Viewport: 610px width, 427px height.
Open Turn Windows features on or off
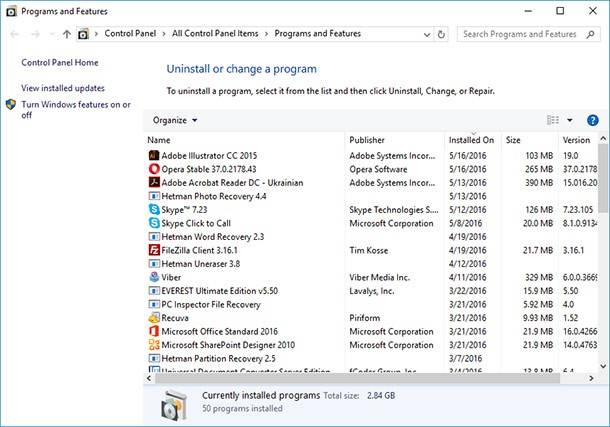coord(76,110)
